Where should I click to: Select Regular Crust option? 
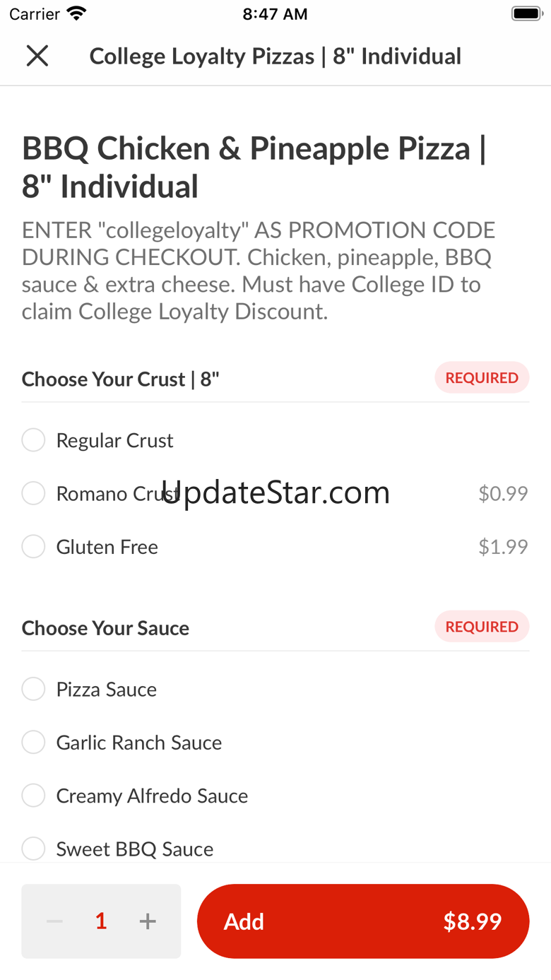click(x=33, y=440)
